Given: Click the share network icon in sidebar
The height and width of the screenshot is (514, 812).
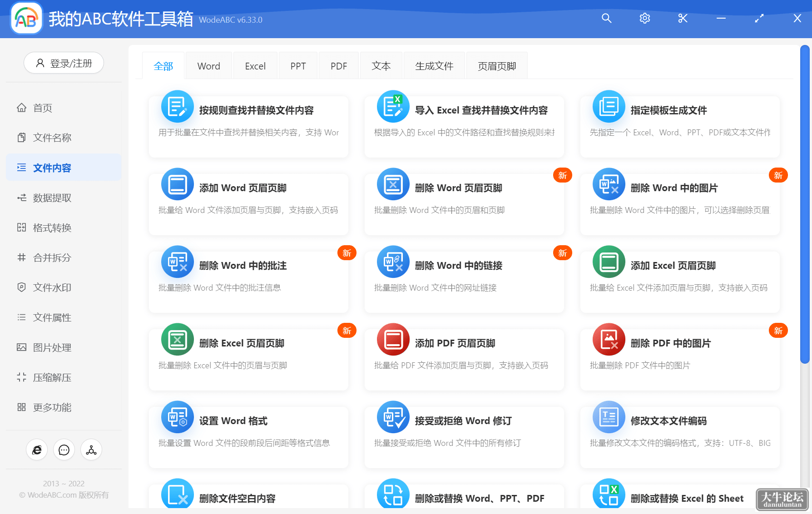Looking at the screenshot, I should 91,450.
